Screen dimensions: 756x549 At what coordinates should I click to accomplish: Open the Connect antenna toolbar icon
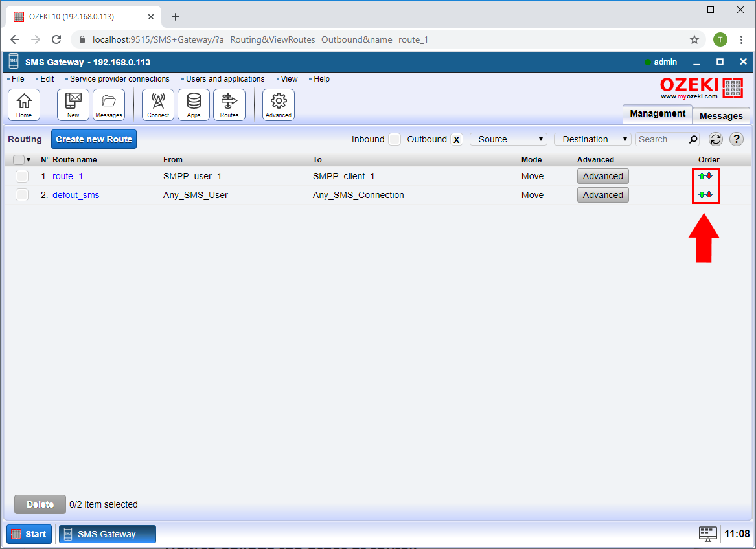[158, 105]
